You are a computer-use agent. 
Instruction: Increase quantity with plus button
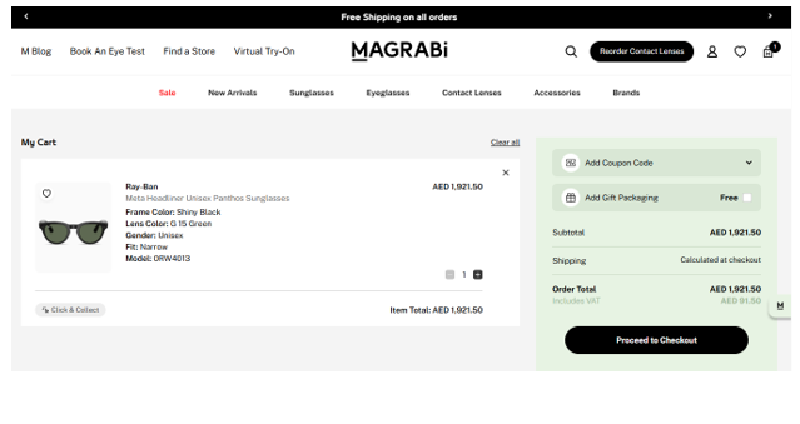478,275
